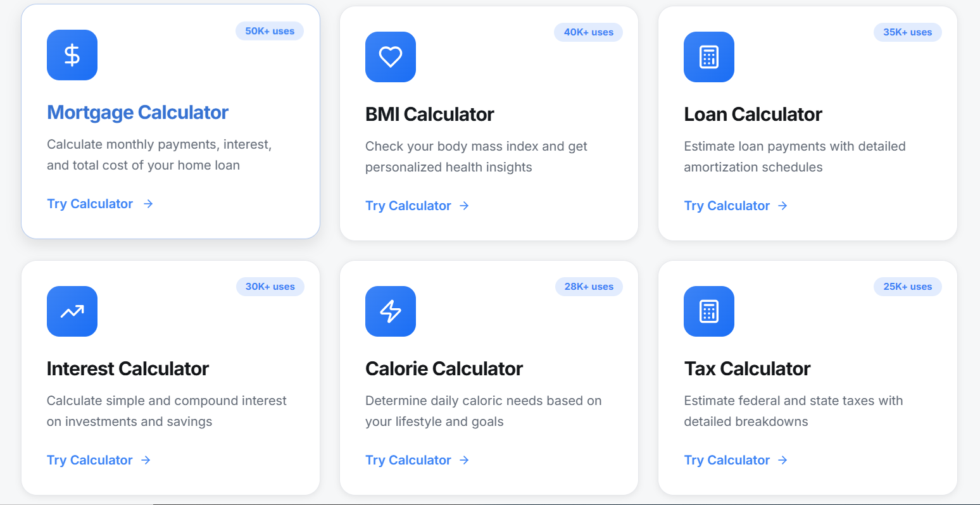The width and height of the screenshot is (980, 505).
Task: Select the 40K+ uses badge on BMI card
Action: [588, 32]
